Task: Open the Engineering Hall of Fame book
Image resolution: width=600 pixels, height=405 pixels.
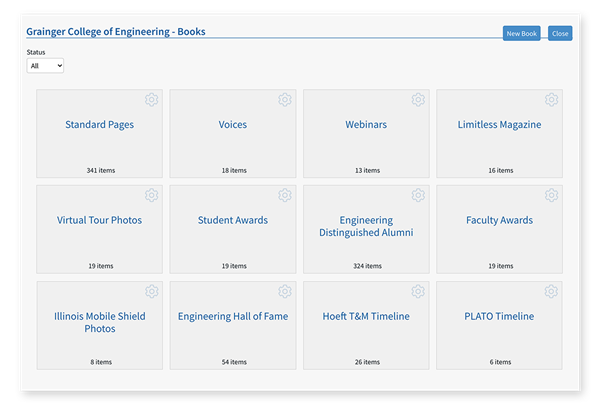Action: [233, 316]
